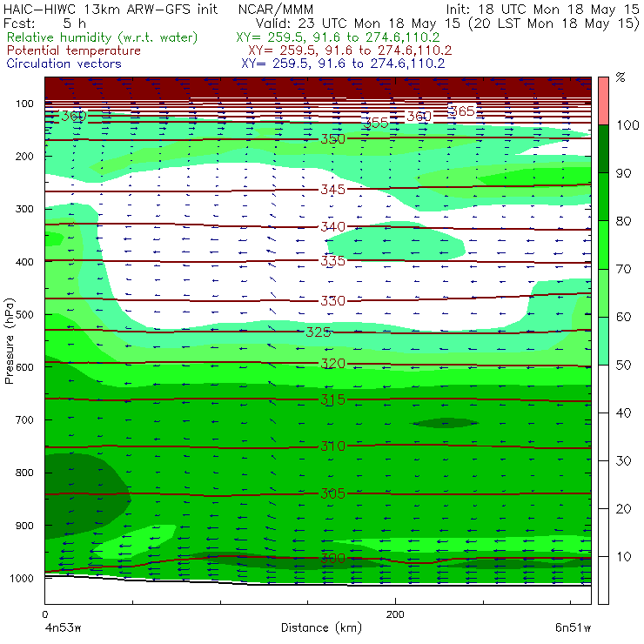The width and height of the screenshot is (644, 644).
Task: Click the blue XY coordinates line
Action: coord(343,64)
